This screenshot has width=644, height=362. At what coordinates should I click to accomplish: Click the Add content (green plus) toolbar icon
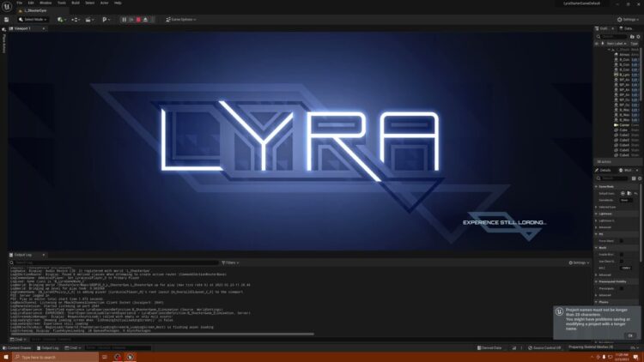61,19
